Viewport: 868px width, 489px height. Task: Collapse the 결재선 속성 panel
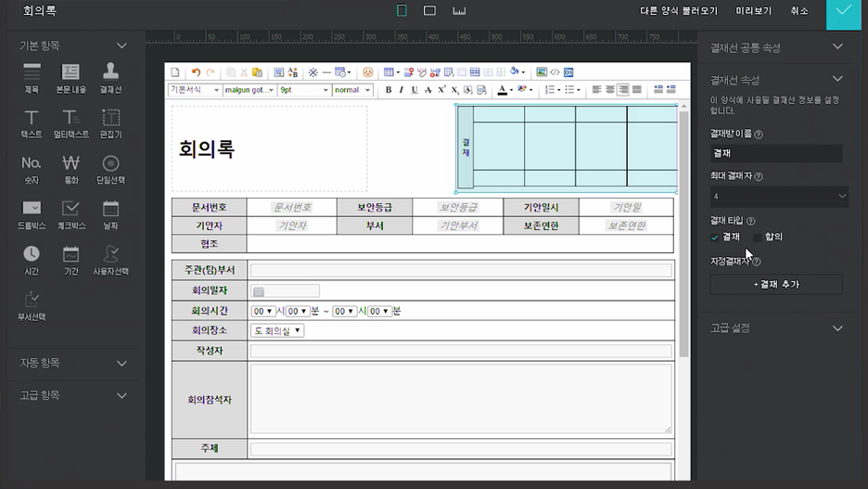[837, 79]
